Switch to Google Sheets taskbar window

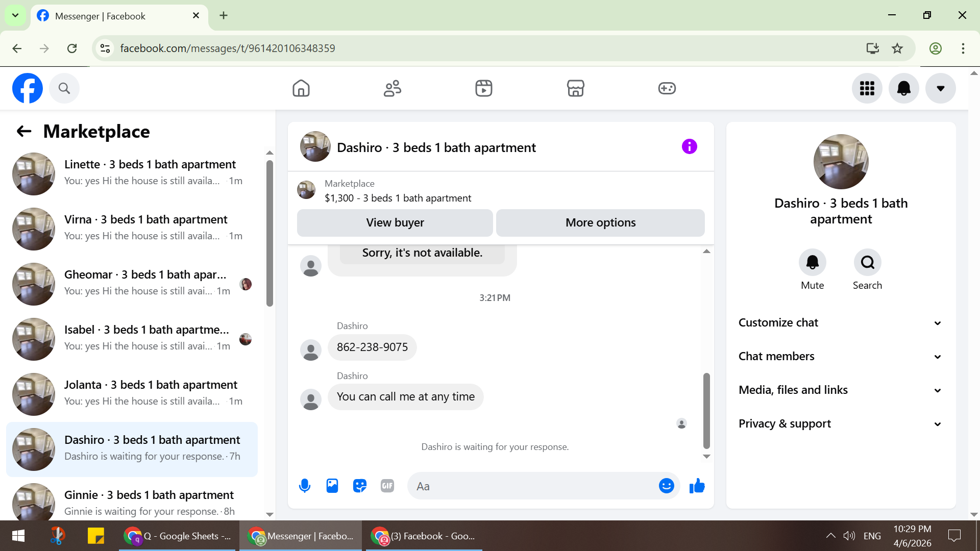178,536
